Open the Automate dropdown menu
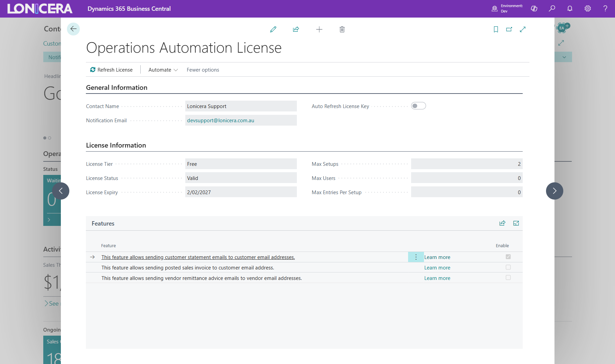This screenshot has width=615, height=364. click(163, 70)
